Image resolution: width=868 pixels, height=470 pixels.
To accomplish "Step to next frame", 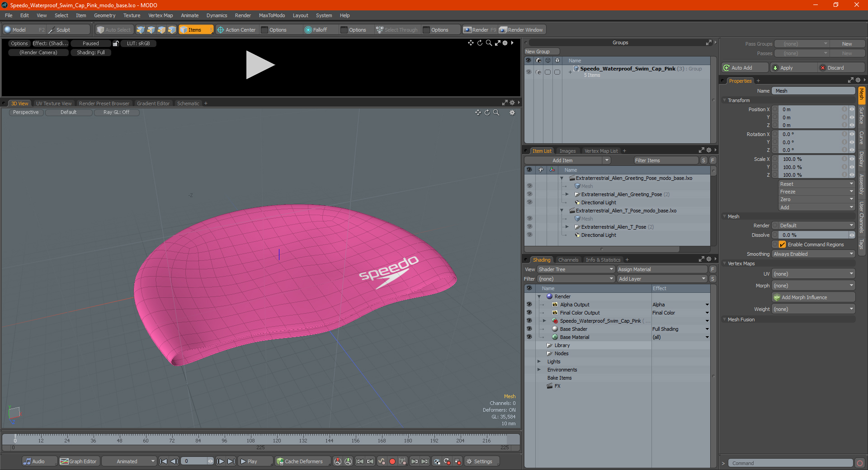I will click(220, 461).
